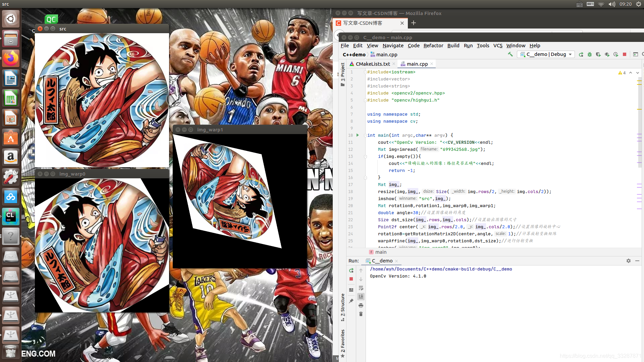This screenshot has width=644, height=362.
Task: Open the 1: Project tool window button
Action: pyautogui.click(x=342, y=72)
